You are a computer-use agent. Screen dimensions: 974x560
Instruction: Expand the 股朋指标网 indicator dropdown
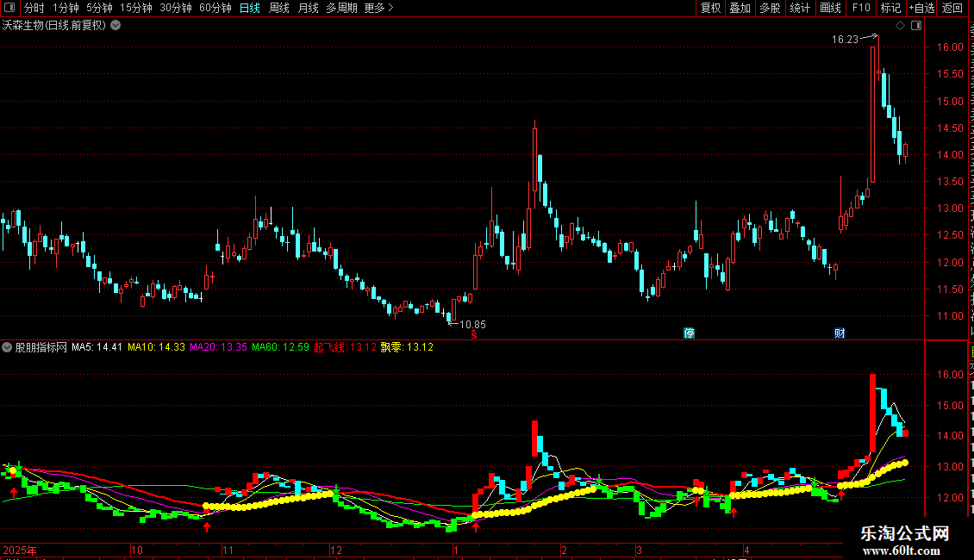click(7, 347)
